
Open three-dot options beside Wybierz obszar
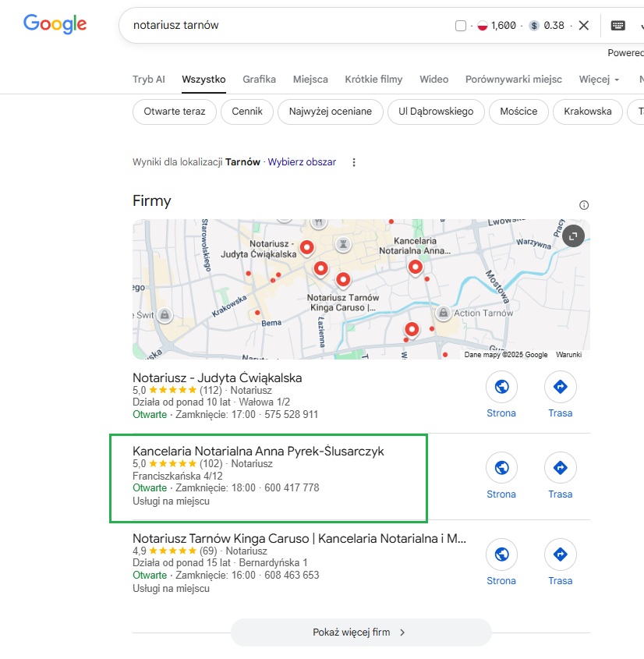tap(354, 162)
